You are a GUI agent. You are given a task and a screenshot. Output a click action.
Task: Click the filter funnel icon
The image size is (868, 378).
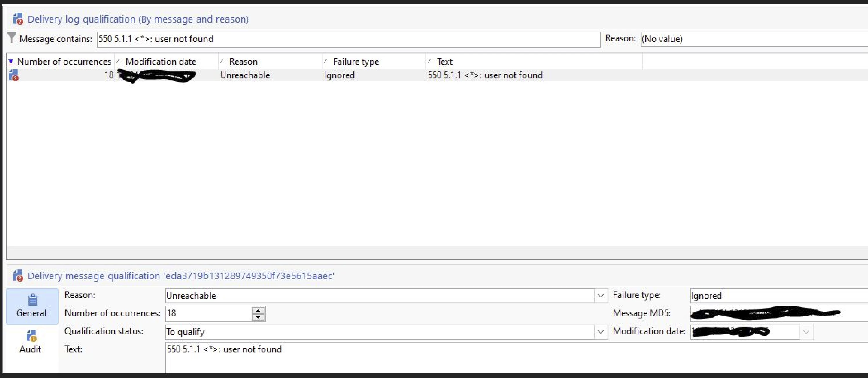tap(12, 38)
